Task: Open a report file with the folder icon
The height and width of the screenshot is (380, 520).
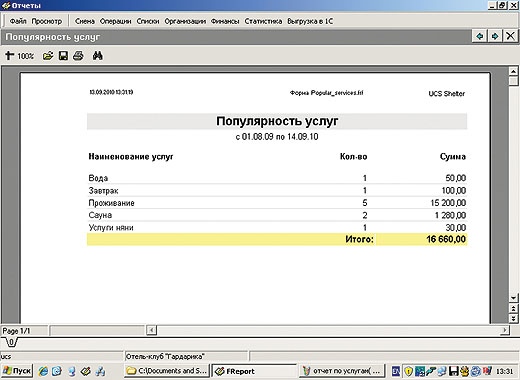Action: tap(48, 56)
